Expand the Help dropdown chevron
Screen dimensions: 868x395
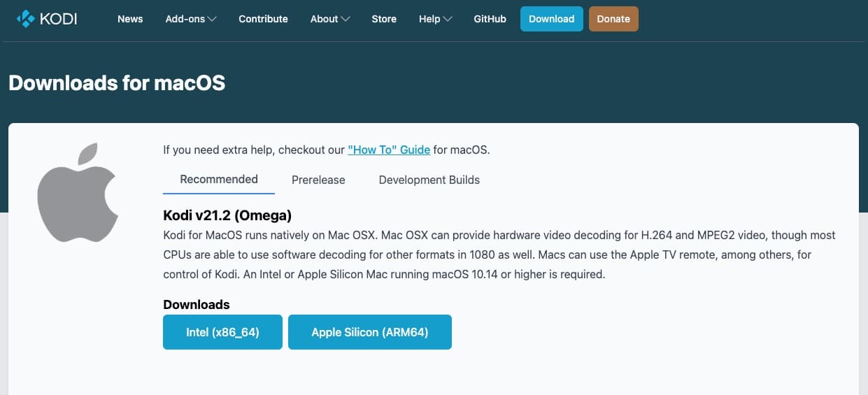pos(448,19)
